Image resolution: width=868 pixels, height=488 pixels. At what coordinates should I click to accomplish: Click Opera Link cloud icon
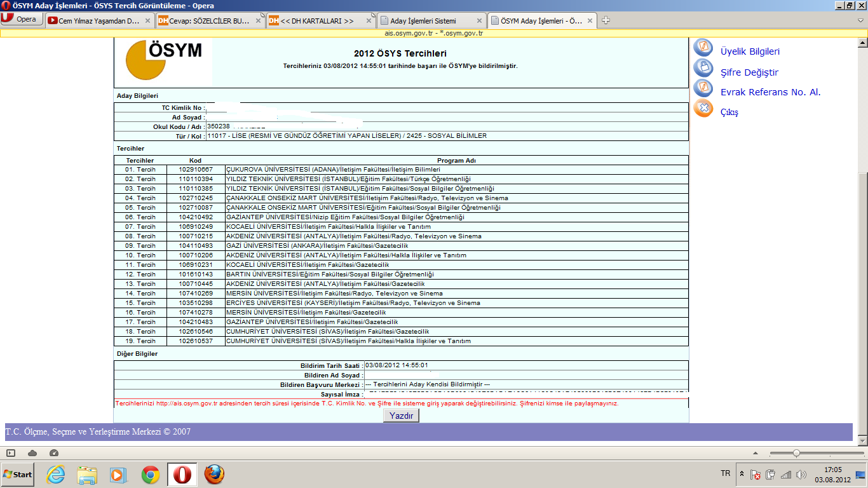[32, 453]
